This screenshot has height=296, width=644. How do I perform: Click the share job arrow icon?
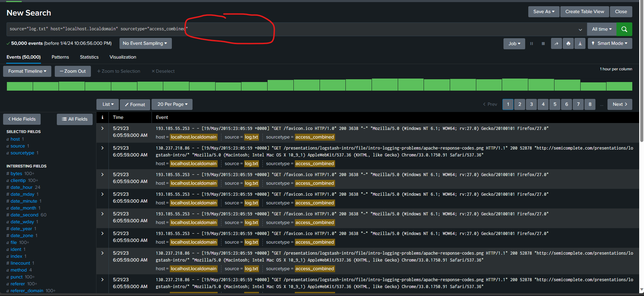point(556,43)
